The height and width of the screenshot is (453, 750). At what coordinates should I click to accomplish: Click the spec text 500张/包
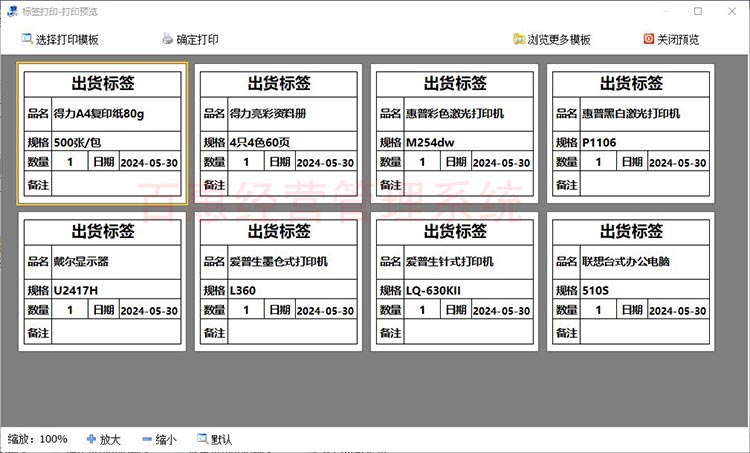[x=77, y=142]
